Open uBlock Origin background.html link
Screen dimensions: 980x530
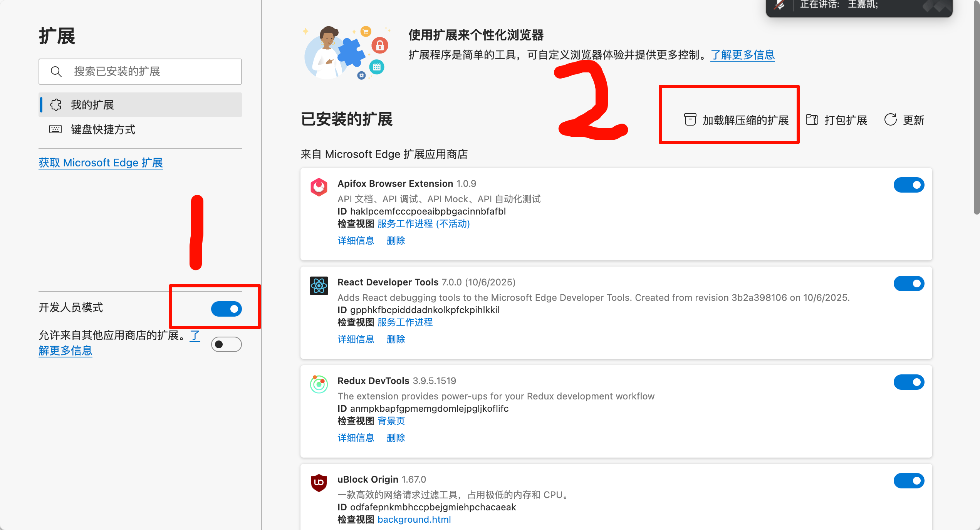(x=414, y=520)
